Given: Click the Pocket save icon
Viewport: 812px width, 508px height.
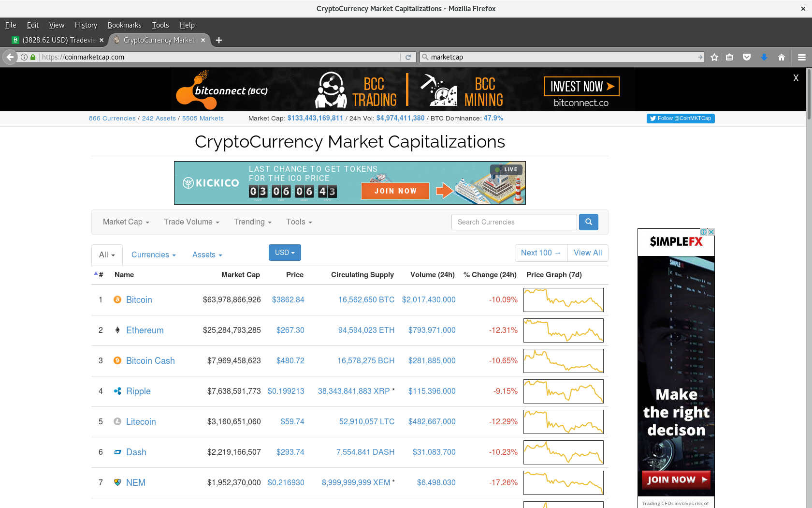Looking at the screenshot, I should [x=747, y=57].
